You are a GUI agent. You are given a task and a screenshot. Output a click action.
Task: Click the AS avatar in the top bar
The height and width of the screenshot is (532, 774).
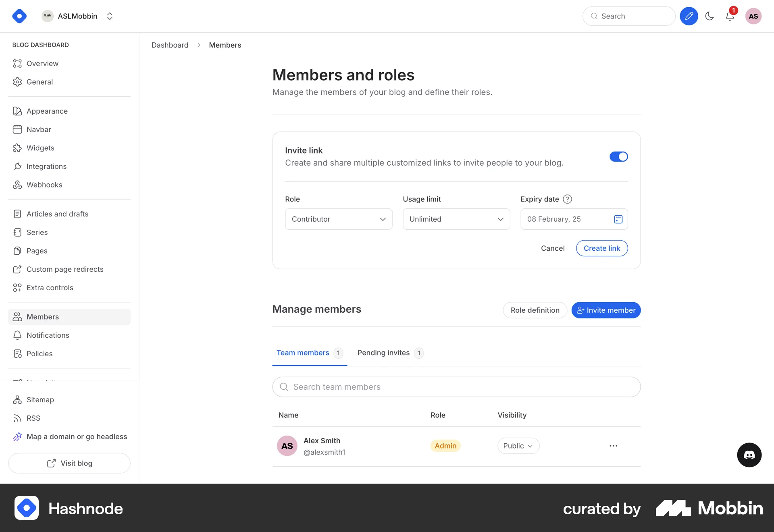click(754, 16)
